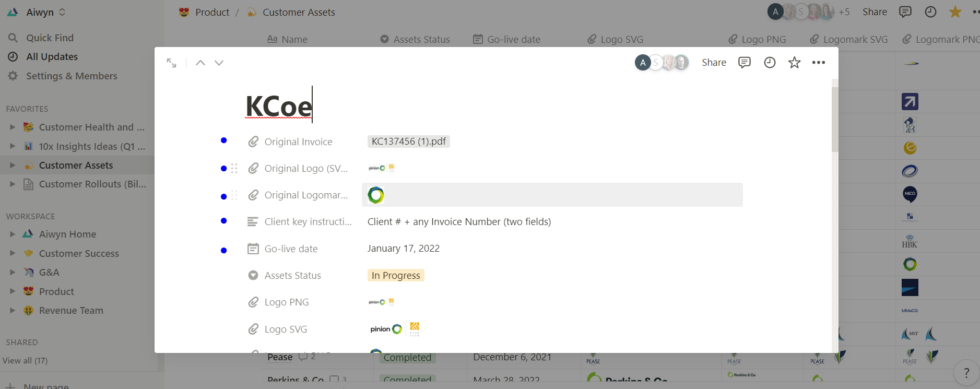Show the +5 additional members

click(844, 12)
